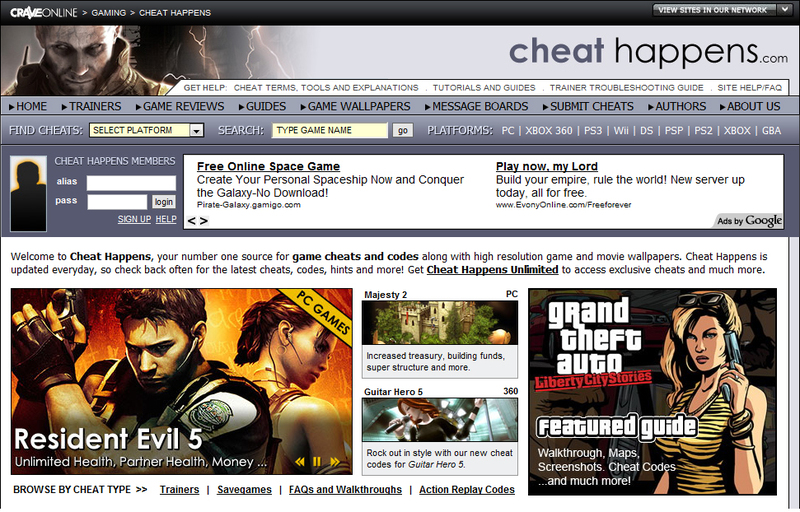Open Play now, my Lord ad
The width and height of the screenshot is (800, 512).
tap(546, 166)
